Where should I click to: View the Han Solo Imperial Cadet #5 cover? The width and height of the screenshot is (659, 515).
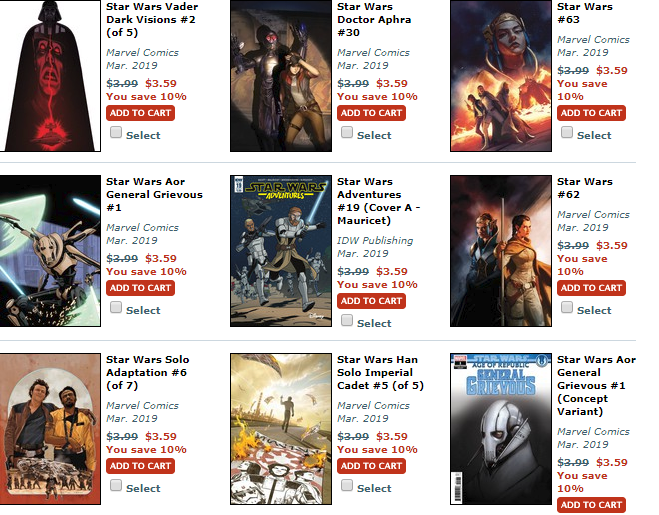(x=281, y=429)
